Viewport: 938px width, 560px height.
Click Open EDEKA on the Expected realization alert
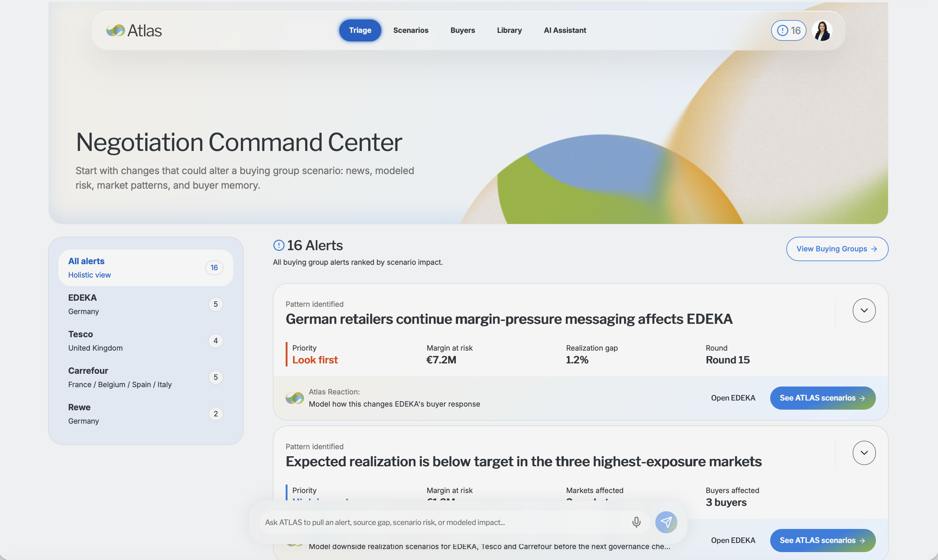[733, 540]
